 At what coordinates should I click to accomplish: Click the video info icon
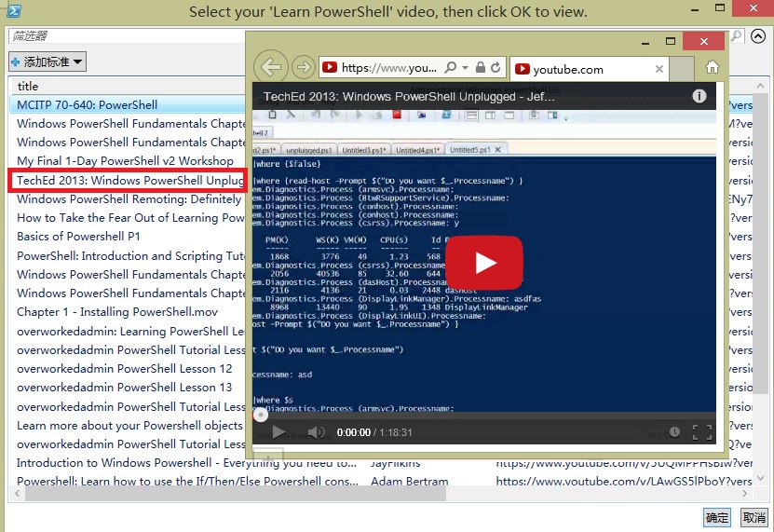[x=699, y=96]
